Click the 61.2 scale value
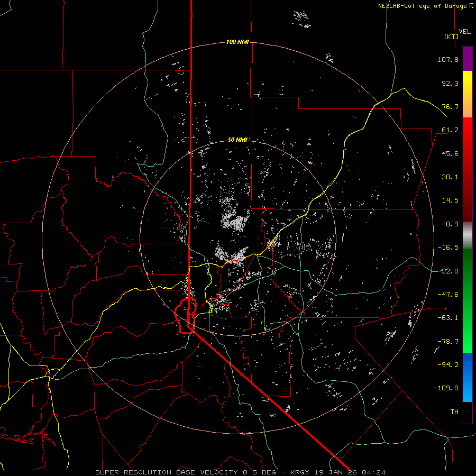This screenshot has height=476, width=476. 450,130
